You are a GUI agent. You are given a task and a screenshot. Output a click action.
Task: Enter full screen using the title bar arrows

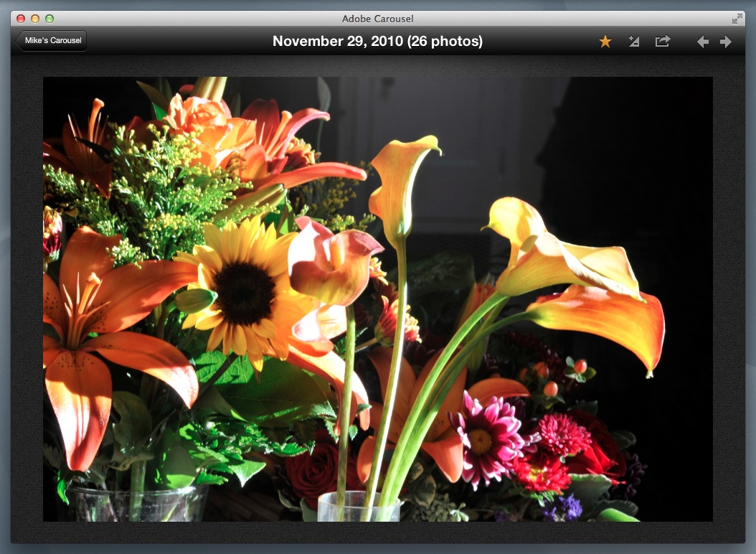coord(737,19)
